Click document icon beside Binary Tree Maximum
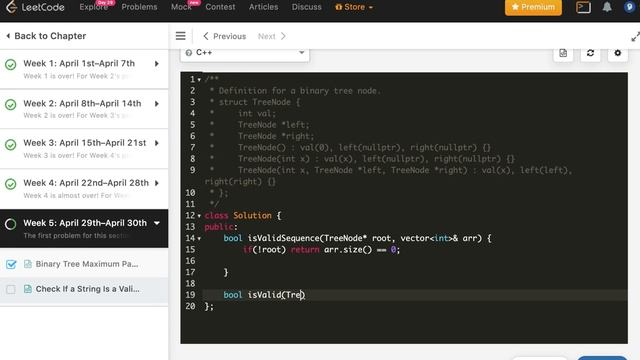The width and height of the screenshot is (640, 360). (x=28, y=264)
